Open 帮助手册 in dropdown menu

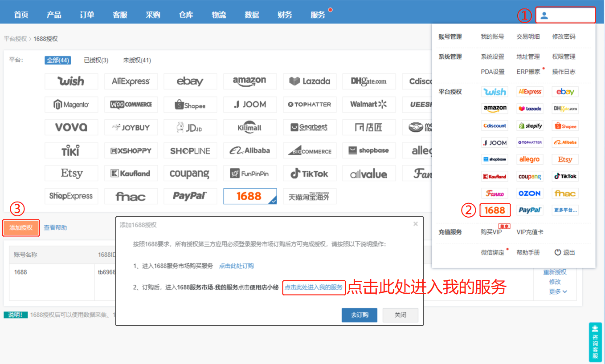528,252
